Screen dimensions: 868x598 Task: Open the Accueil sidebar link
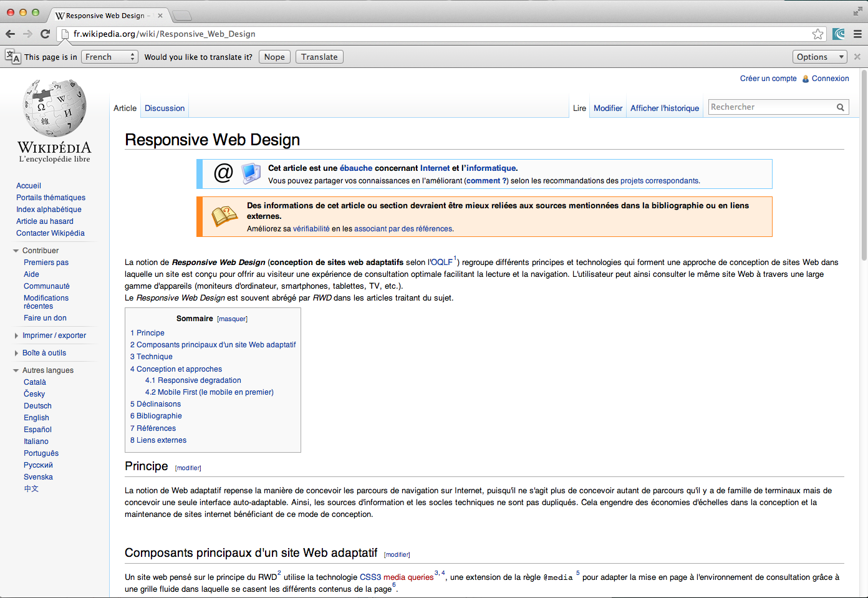[x=29, y=186]
